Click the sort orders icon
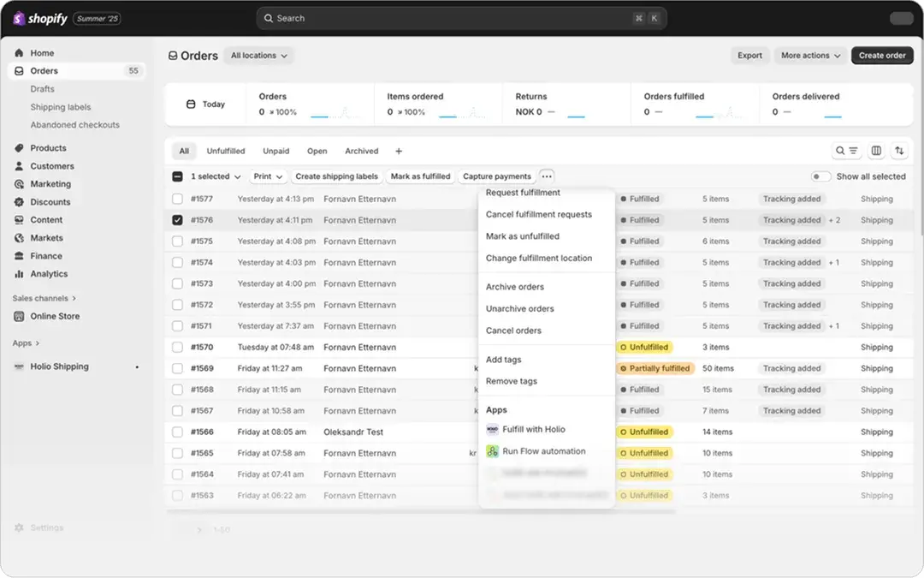This screenshot has width=924, height=578. (899, 151)
